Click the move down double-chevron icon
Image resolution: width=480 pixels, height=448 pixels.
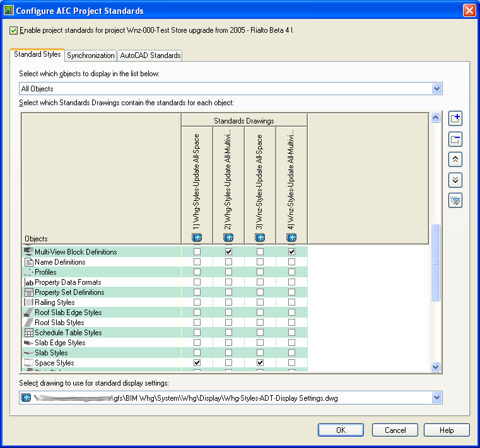click(455, 180)
